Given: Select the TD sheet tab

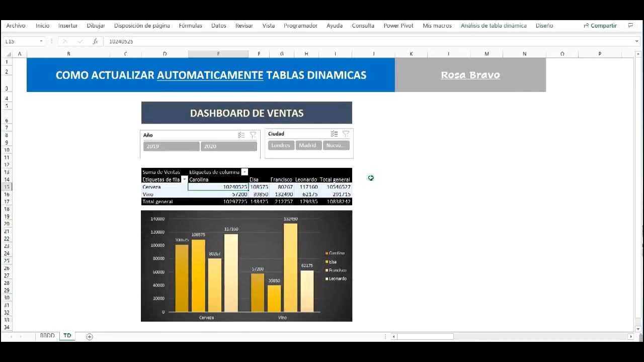Looking at the screenshot, I should point(67,336).
